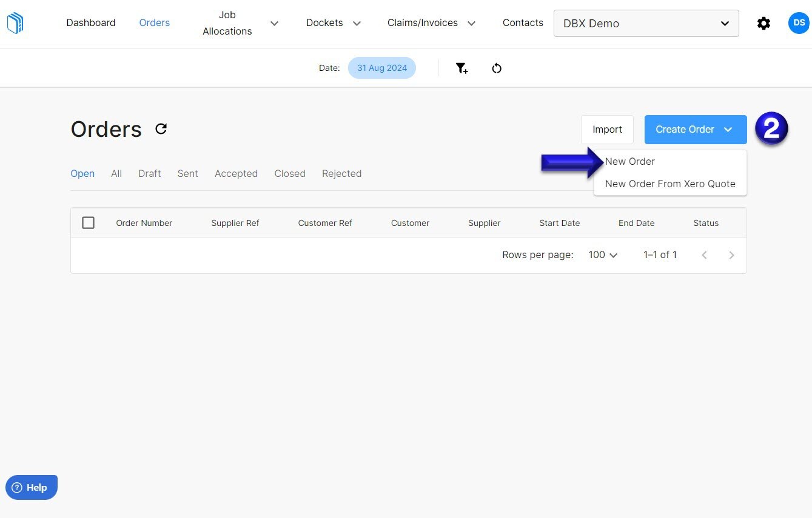Viewport: 812px width, 518px height.
Task: Open the Dockets dropdown
Action: (332, 23)
